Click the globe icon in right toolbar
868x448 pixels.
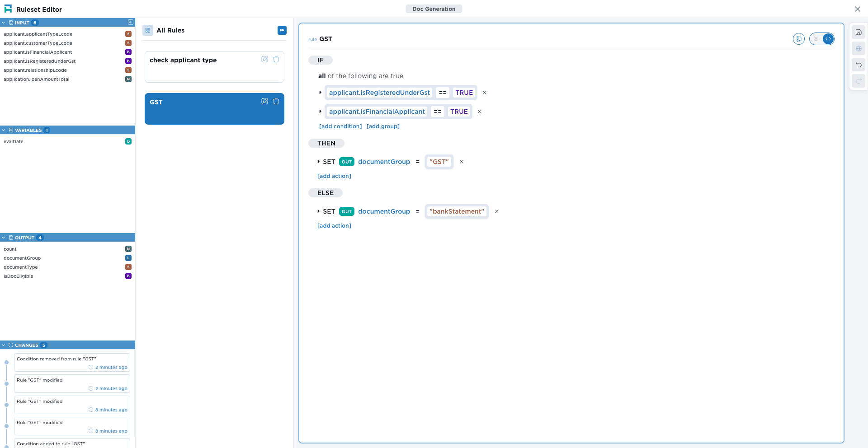coord(858,49)
